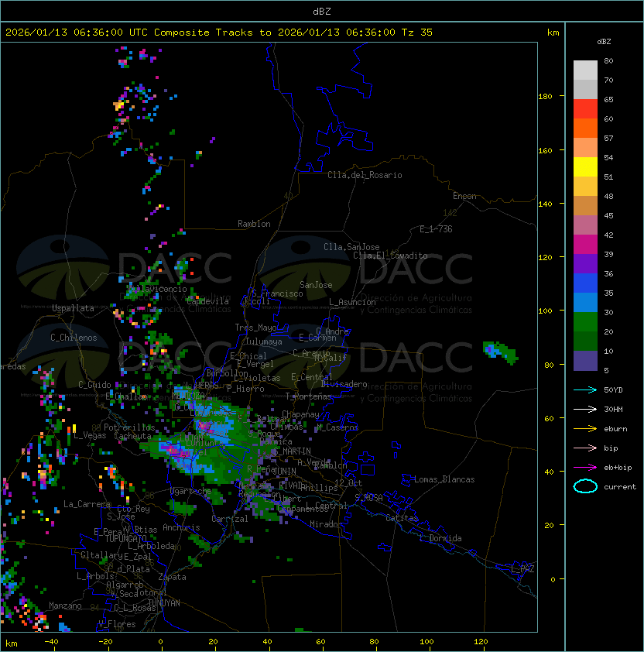Click the cyan current ellipse icon
Viewport: 644px width, 652px height.
coord(585,486)
